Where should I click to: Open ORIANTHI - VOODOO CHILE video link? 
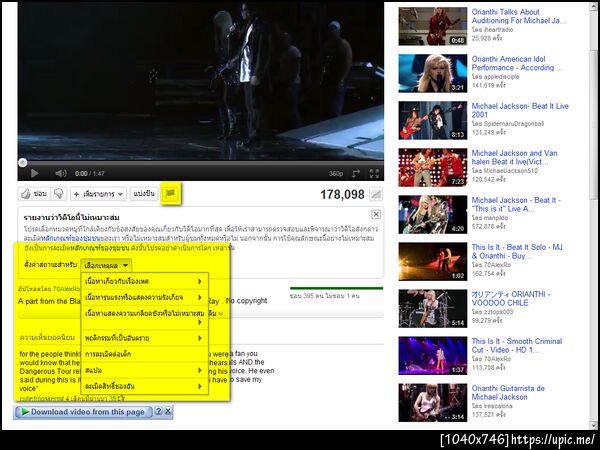click(510, 298)
